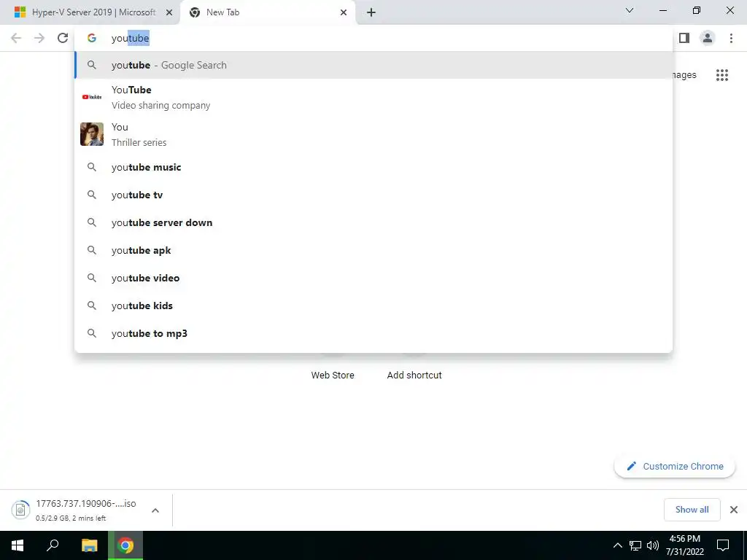
Task: Choose 'youtube apk' suggestion
Action: point(374,250)
